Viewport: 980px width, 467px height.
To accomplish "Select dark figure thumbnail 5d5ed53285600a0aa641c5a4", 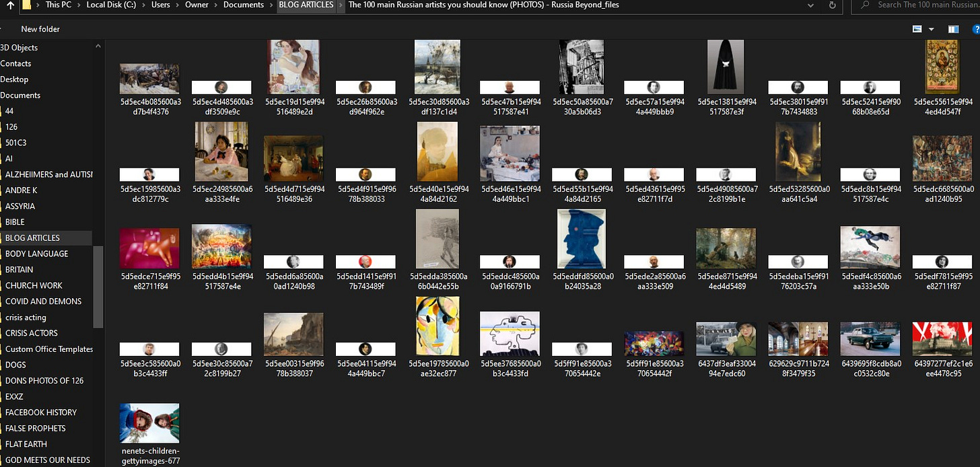I will coord(798,151).
